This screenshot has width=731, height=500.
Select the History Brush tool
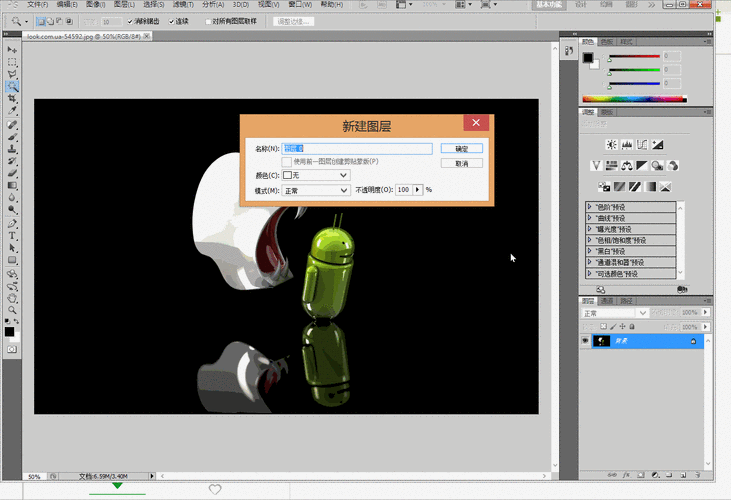(12, 161)
